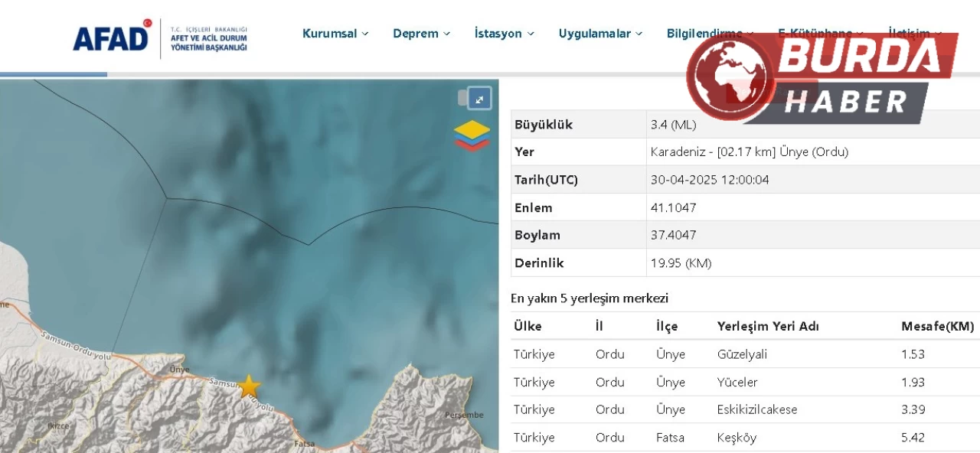This screenshot has width=980, height=453.
Task: Open the E-Kütüphane menu
Action: (x=821, y=34)
